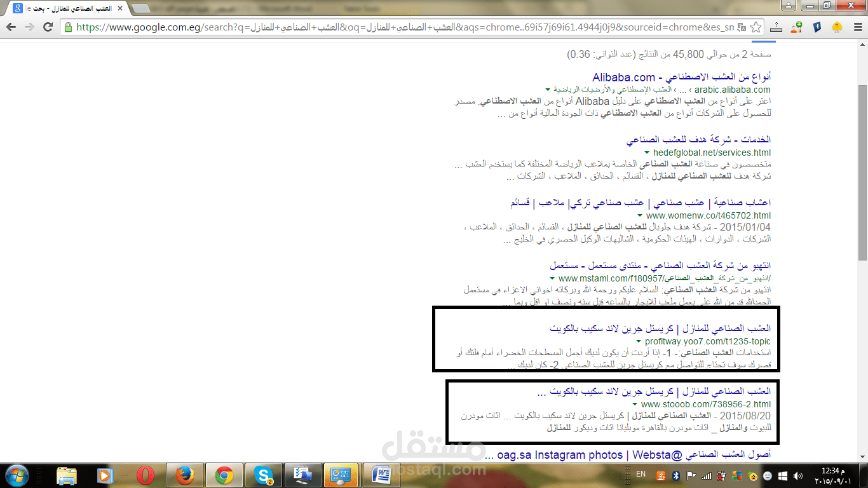The image size is (868, 488).
Task: Click the 2015/01/04 date in womenw snippet
Action: 746,227
